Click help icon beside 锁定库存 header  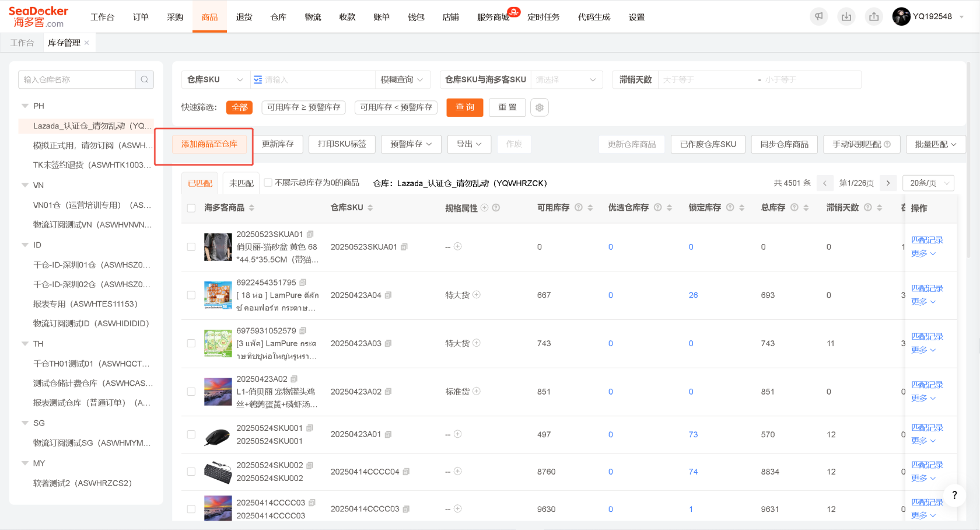(730, 207)
